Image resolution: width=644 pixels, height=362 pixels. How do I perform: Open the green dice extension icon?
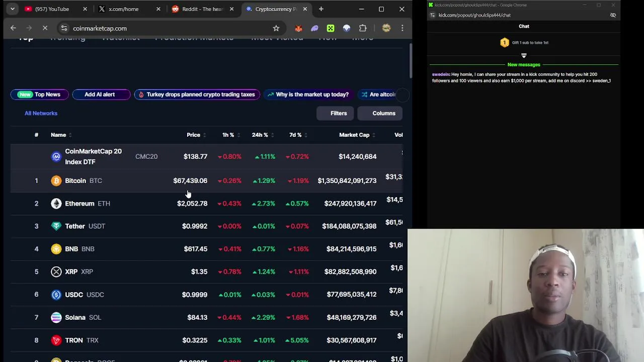[x=331, y=28]
